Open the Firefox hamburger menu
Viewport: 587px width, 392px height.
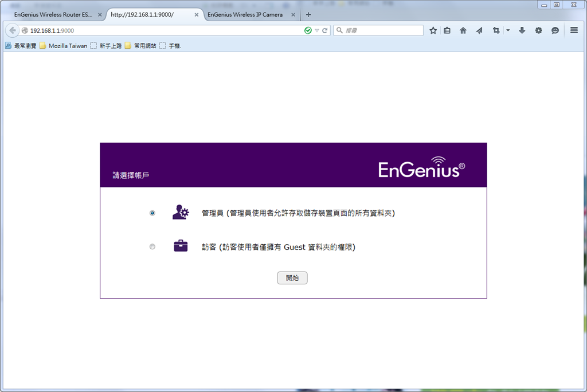point(574,30)
